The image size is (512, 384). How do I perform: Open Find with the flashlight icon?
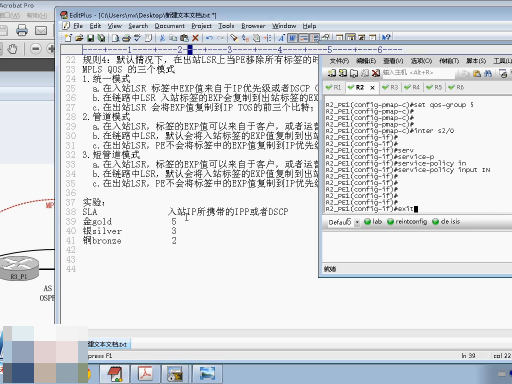tap(234, 38)
